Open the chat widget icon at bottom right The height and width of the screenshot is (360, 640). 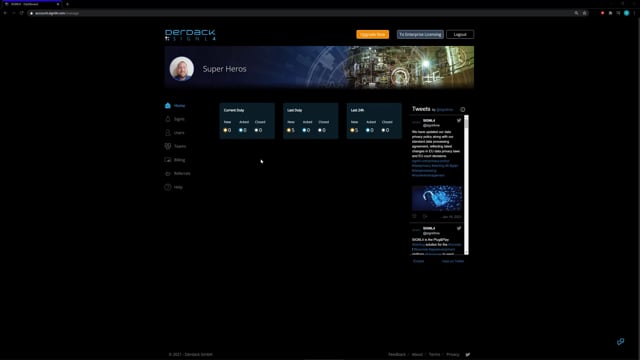[x=620, y=341]
